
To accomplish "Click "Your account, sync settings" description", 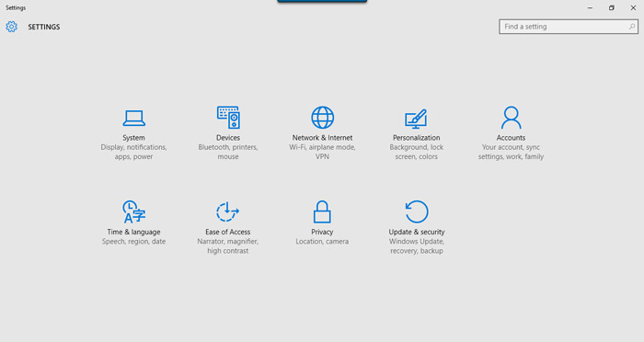I will pos(511,152).
